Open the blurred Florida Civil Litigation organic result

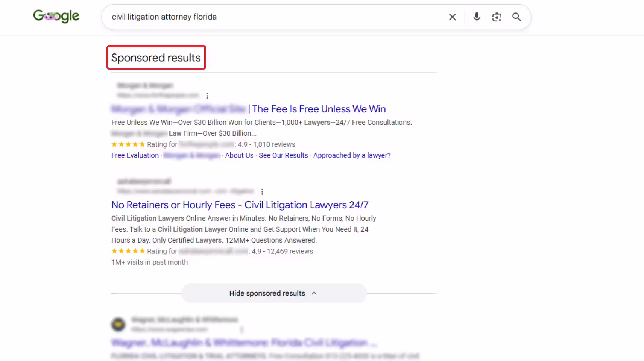[244, 343]
